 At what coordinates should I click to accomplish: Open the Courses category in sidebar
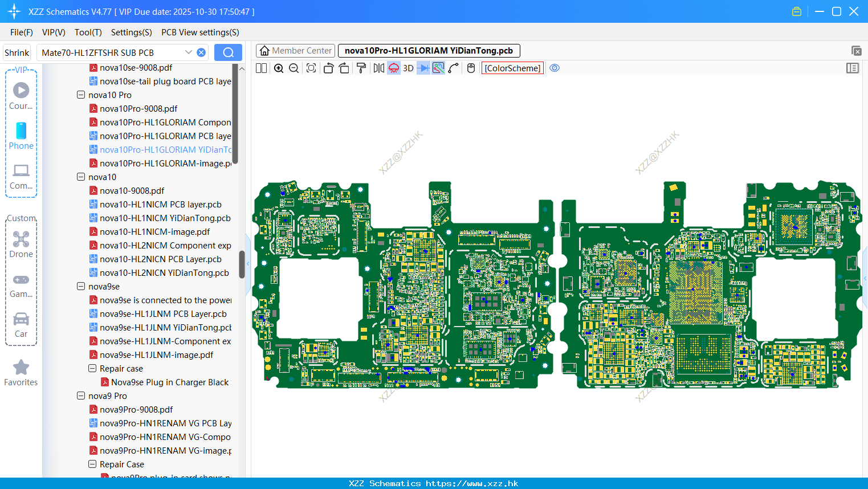point(21,96)
